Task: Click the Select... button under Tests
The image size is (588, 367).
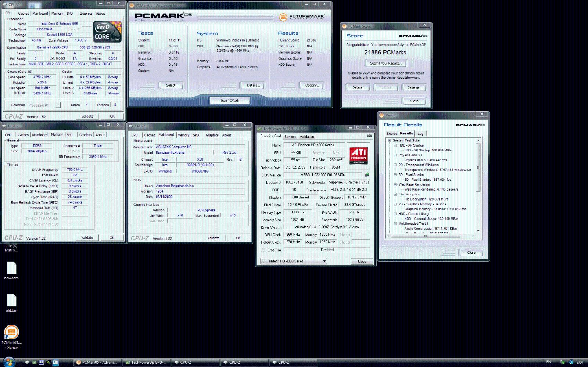Action: [172, 85]
